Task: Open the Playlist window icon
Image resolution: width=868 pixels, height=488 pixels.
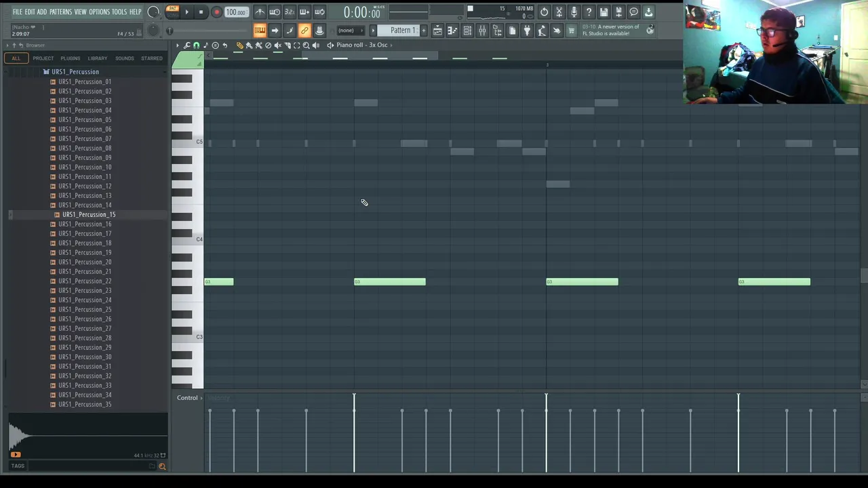Action: pos(437,30)
